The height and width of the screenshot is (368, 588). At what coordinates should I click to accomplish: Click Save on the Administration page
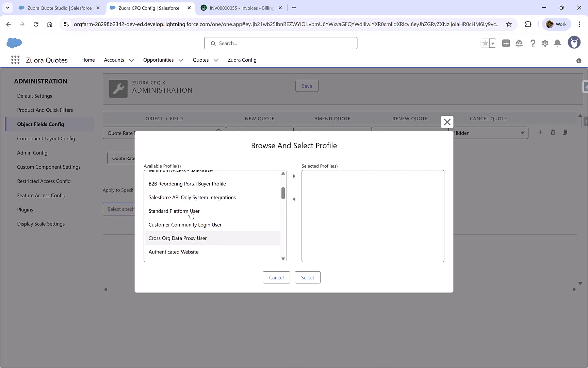click(307, 86)
